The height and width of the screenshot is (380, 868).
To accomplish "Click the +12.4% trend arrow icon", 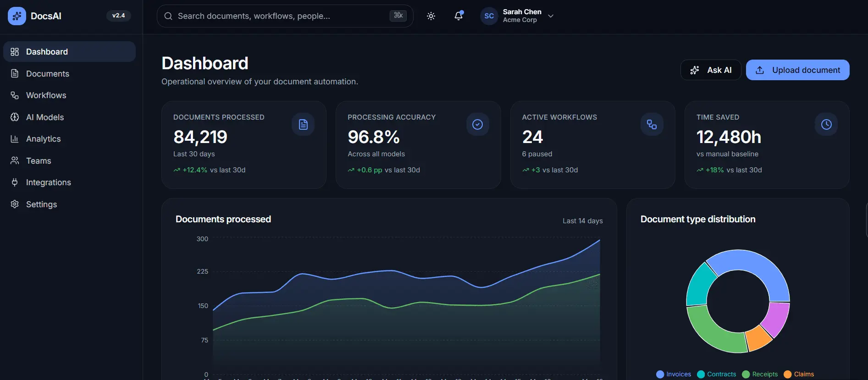I will pos(177,170).
